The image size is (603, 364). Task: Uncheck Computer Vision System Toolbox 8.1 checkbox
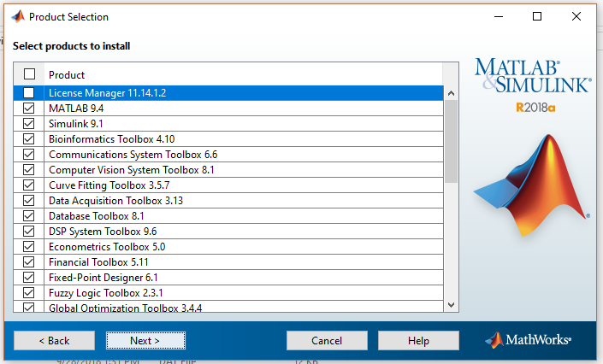point(28,169)
